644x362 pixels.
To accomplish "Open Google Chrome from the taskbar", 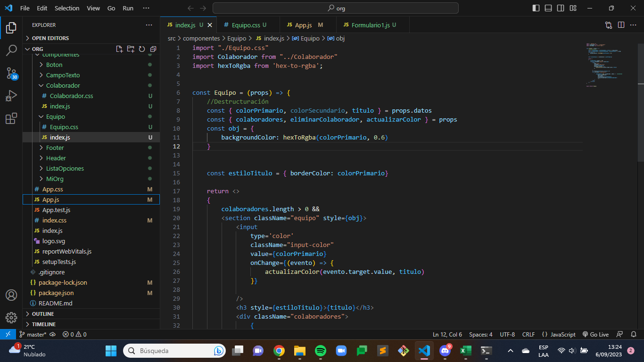I will tap(279, 351).
